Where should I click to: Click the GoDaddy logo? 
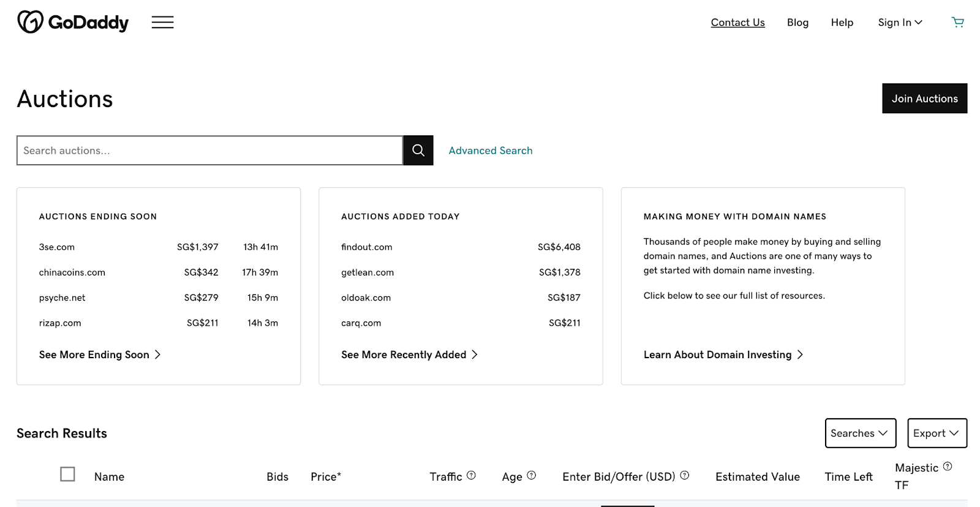(x=73, y=22)
